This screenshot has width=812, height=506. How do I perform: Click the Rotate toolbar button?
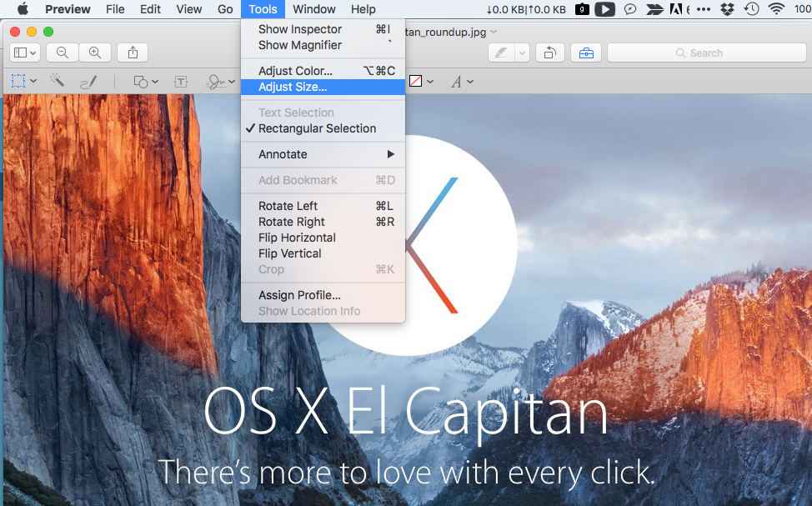pos(550,53)
